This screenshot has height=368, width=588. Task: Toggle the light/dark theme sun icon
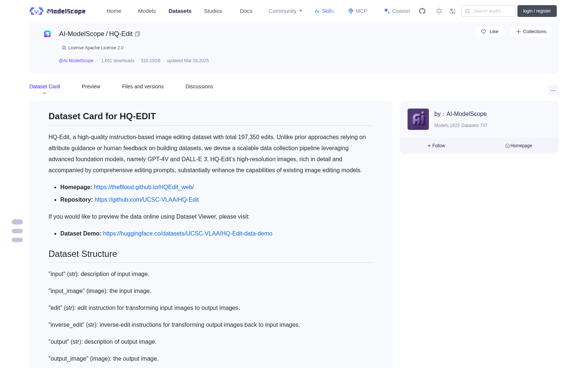point(439,11)
